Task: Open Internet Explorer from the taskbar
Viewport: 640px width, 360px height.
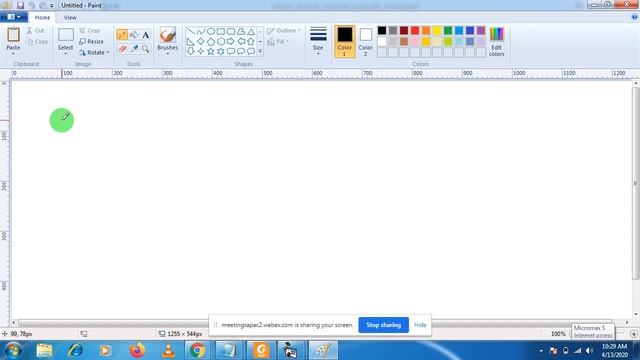Action: click(x=76, y=350)
